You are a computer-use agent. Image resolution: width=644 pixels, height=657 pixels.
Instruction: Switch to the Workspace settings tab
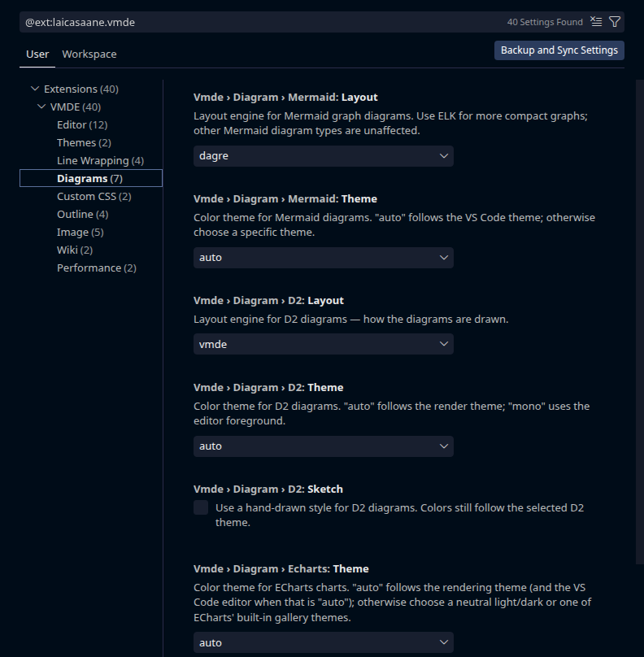[89, 54]
